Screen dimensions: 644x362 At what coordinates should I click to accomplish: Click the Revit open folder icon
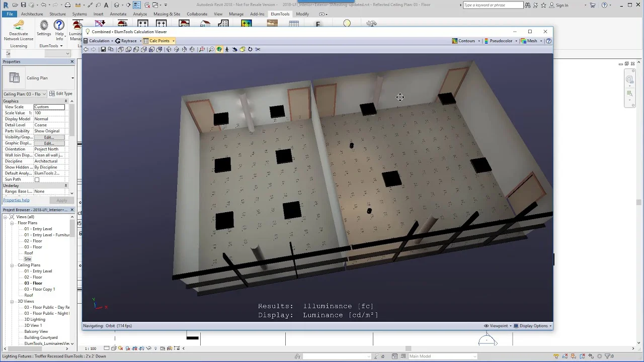click(15, 5)
